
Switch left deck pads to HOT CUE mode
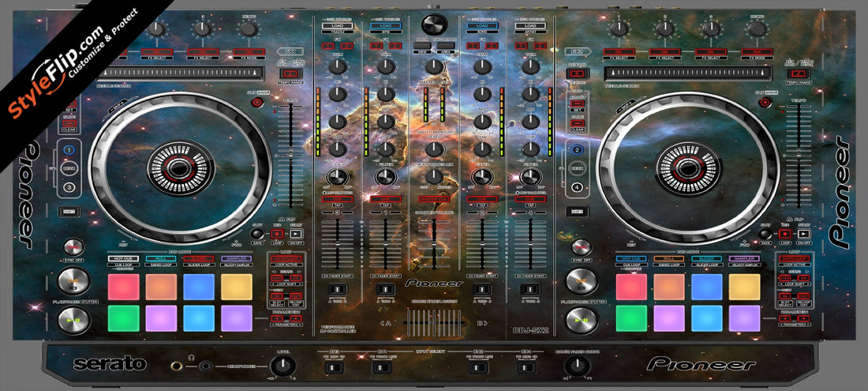click(123, 258)
